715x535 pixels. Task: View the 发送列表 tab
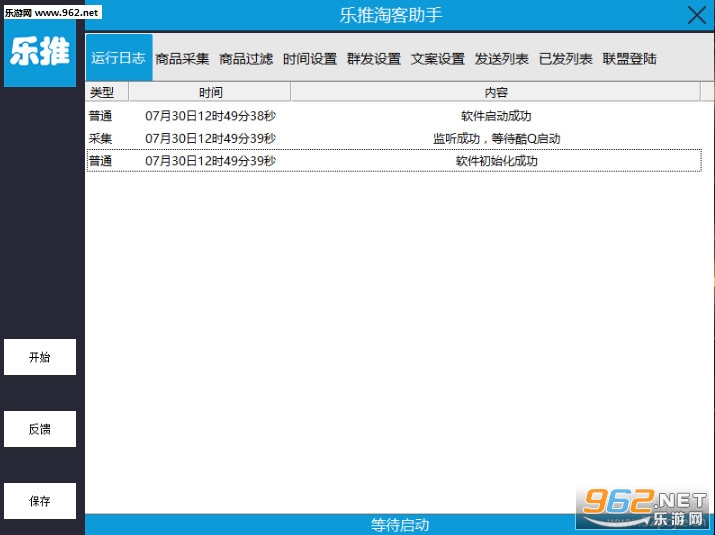pos(502,59)
